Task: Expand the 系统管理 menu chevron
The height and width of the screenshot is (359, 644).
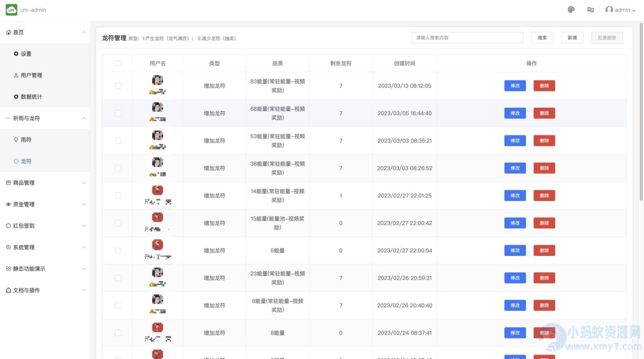Action: tap(83, 247)
